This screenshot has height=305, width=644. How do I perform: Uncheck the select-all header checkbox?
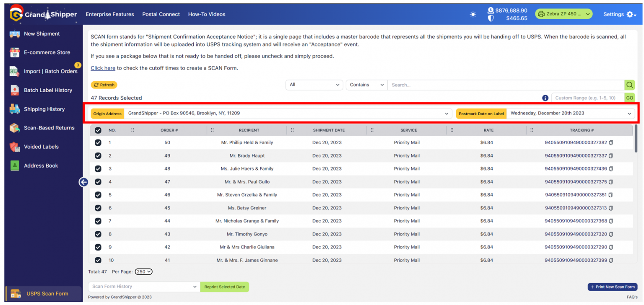click(98, 130)
